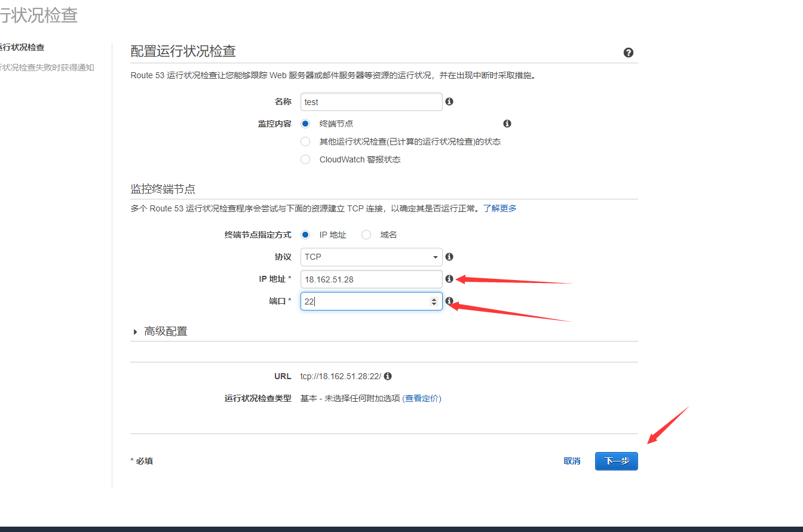Choose the CloudWatch 警报状态 monitoring option
The width and height of the screenshot is (803, 532).
305,159
